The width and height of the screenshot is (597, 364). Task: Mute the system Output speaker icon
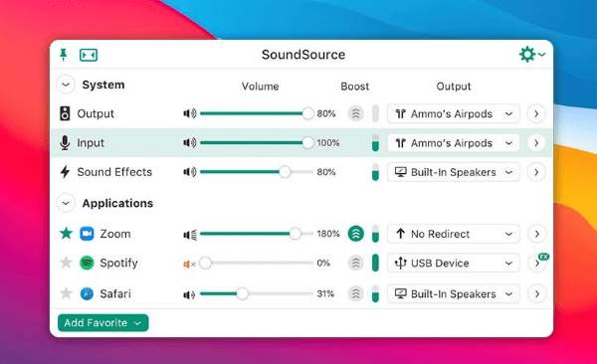pos(190,113)
